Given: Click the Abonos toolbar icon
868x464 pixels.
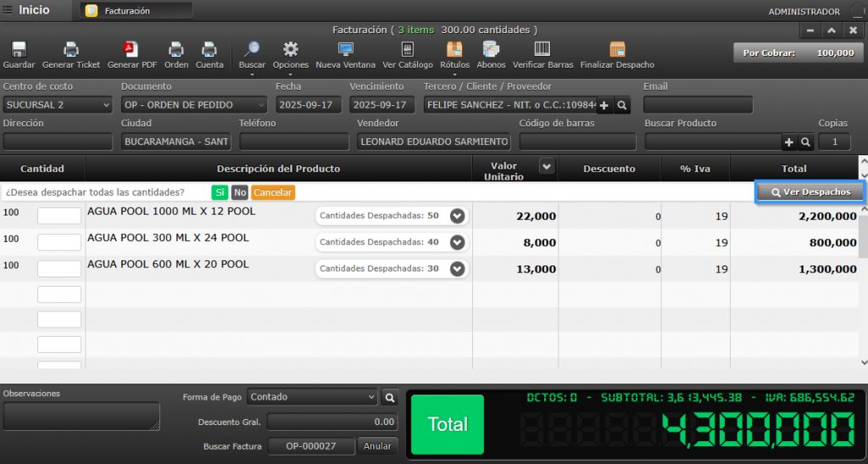Looking at the screenshot, I should pyautogui.click(x=491, y=50).
